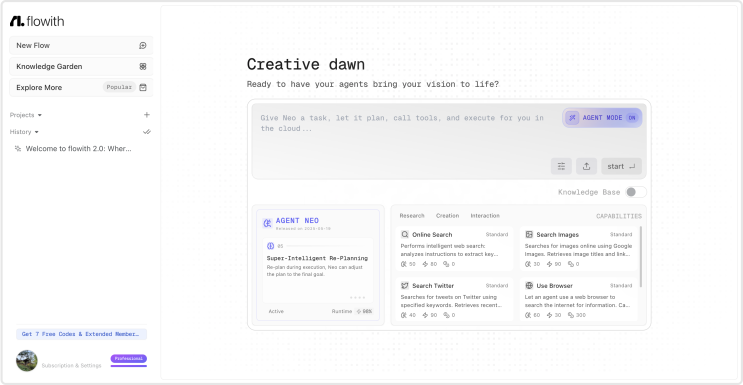Enable the Knowledge Base toggle
The height and width of the screenshot is (385, 743).
point(635,192)
